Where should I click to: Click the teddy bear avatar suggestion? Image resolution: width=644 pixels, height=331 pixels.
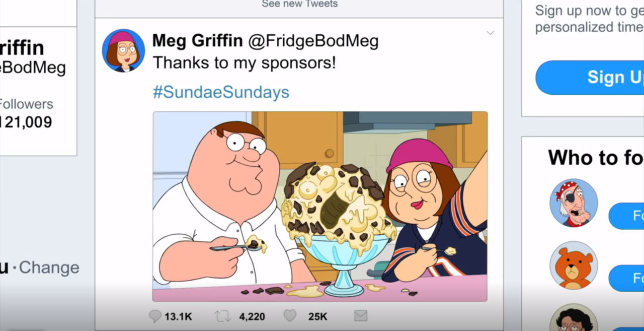[x=574, y=266]
